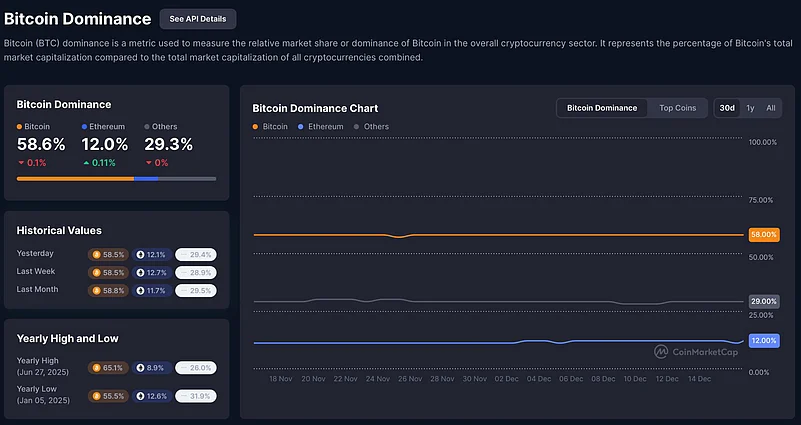Click the Yesterday Bitcoin 58.5% badge
This screenshot has height=425, width=801.
point(108,254)
